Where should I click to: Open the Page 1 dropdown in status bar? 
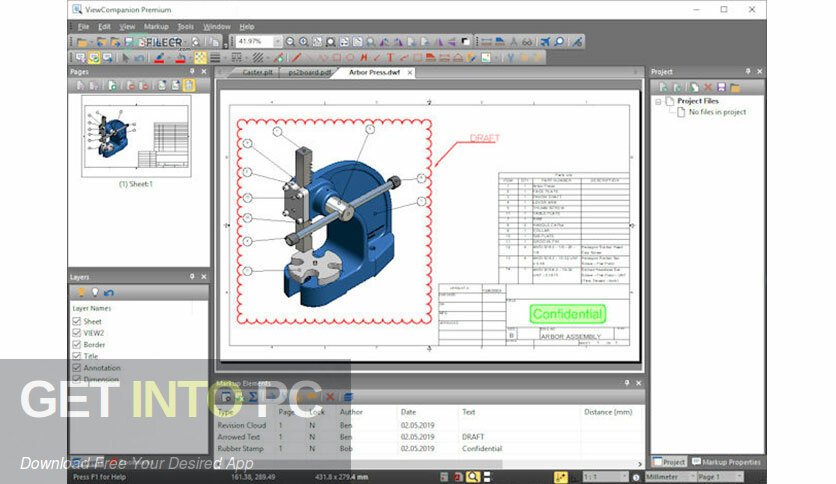(x=739, y=475)
